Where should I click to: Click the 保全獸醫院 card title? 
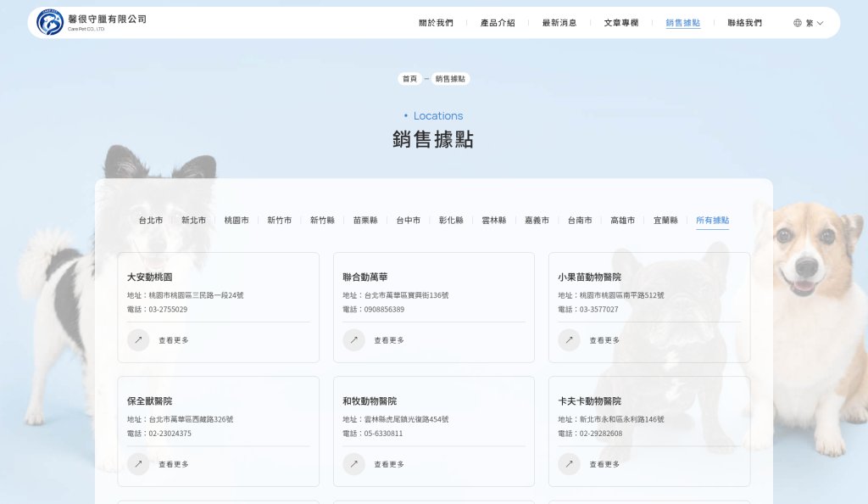[149, 401]
